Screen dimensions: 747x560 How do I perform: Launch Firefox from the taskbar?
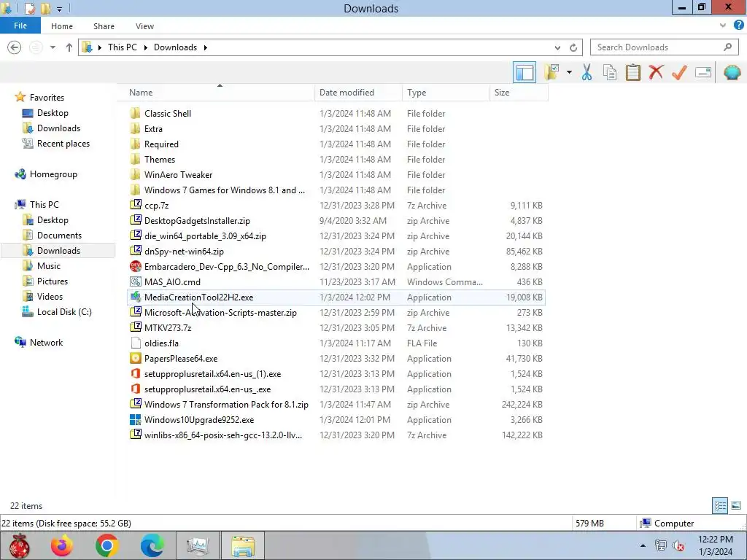[x=62, y=545]
